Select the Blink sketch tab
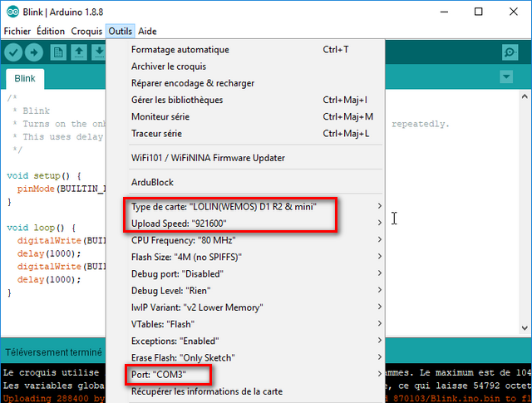The image size is (532, 403). click(x=25, y=78)
